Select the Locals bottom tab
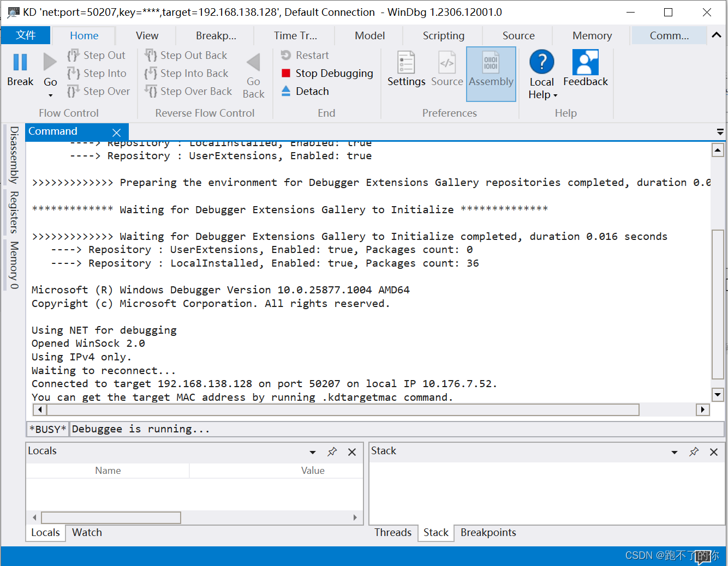 point(45,533)
